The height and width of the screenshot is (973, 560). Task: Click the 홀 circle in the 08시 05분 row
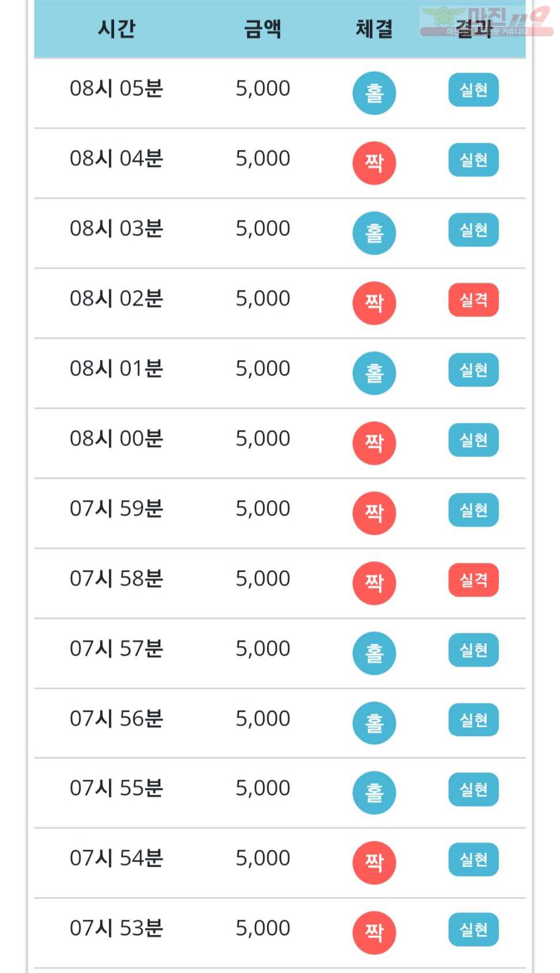(374, 93)
